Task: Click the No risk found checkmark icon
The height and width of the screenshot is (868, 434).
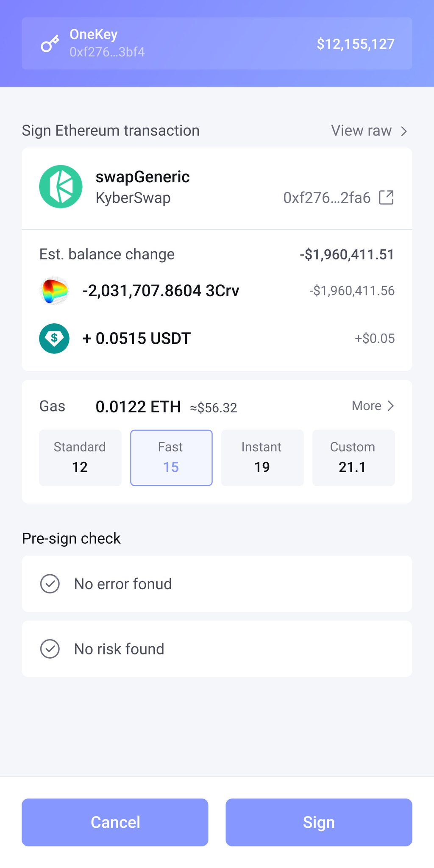Action: click(x=50, y=649)
